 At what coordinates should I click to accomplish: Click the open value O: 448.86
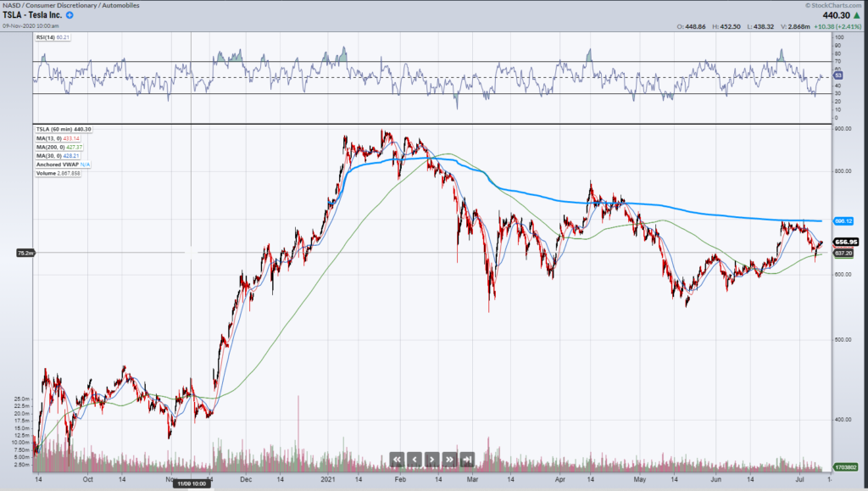coord(692,26)
